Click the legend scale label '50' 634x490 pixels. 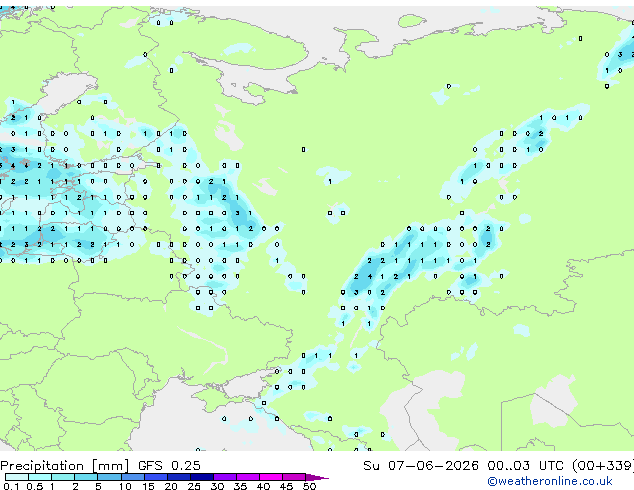[x=309, y=486]
